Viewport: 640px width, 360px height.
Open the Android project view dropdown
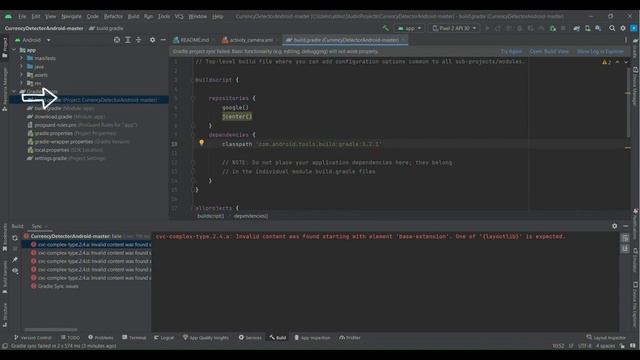tap(33, 40)
